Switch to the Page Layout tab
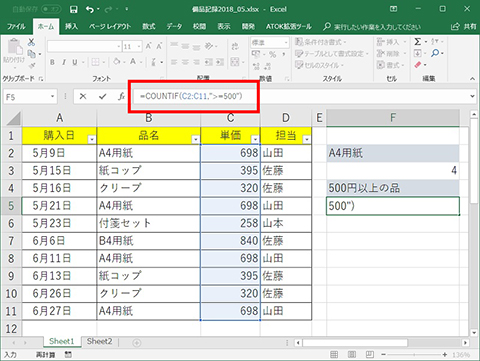480x361 pixels. pos(110,27)
